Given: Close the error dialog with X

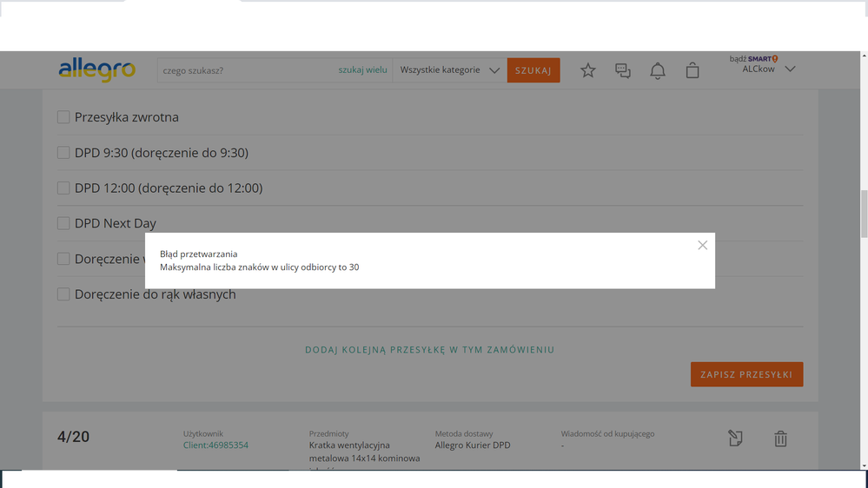Looking at the screenshot, I should point(702,246).
